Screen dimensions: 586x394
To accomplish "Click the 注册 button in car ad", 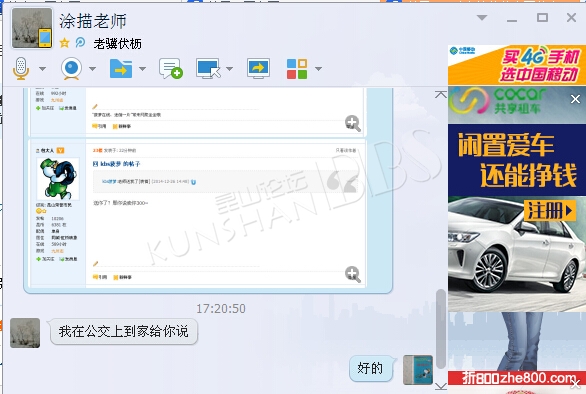I will point(550,210).
